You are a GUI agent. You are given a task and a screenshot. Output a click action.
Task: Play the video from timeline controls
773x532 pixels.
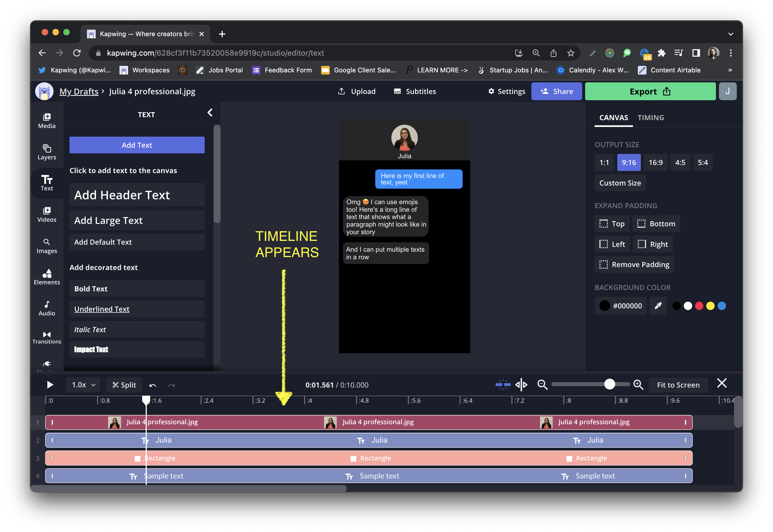pyautogui.click(x=50, y=385)
